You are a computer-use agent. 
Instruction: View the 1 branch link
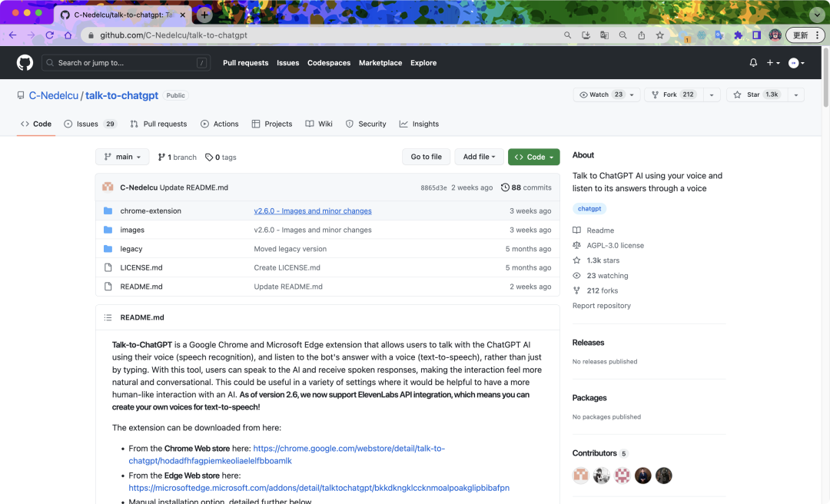[178, 157]
